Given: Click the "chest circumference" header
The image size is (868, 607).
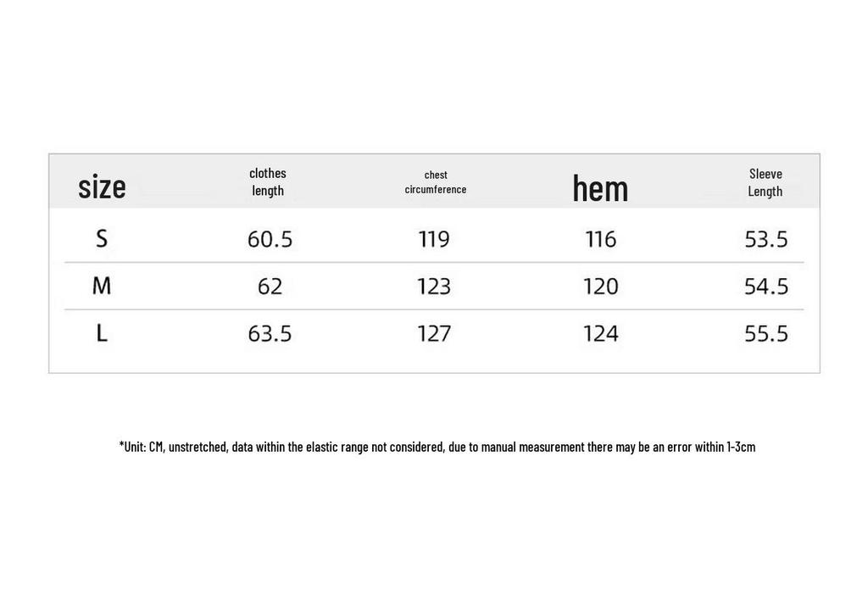Looking at the screenshot, I should click(x=436, y=182).
